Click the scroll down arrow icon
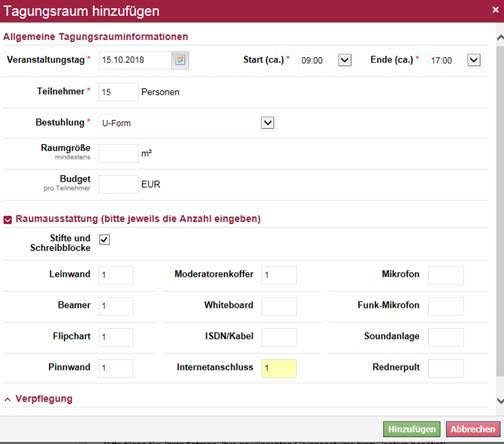Viewport: 504px width, 444px height. pyautogui.click(x=500, y=400)
